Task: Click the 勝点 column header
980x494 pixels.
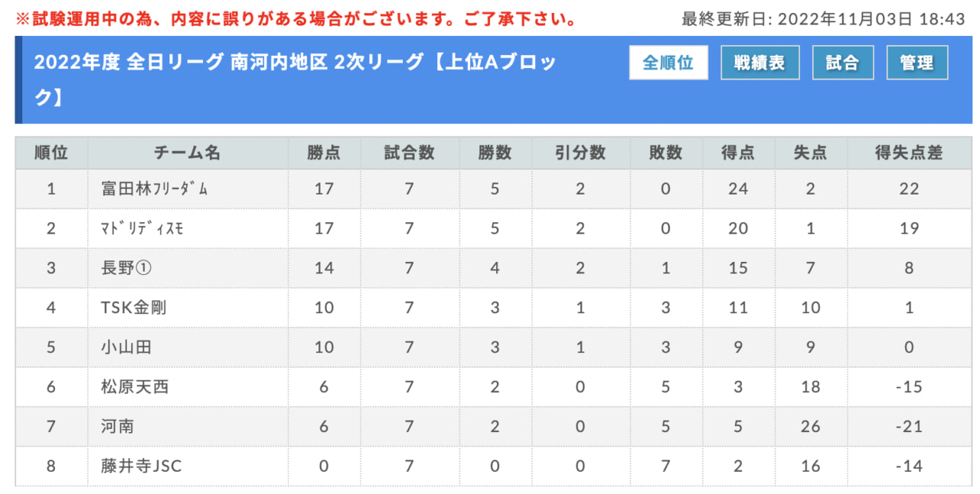Action: [324, 153]
